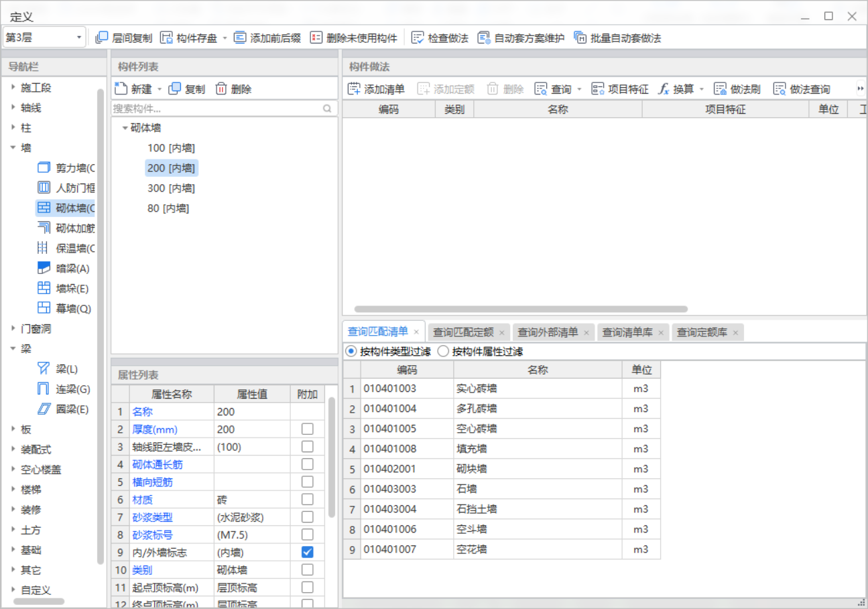Select the 砌块墙 row 010402001
Image resolution: width=868 pixels, height=609 pixels.
pyautogui.click(x=502, y=469)
